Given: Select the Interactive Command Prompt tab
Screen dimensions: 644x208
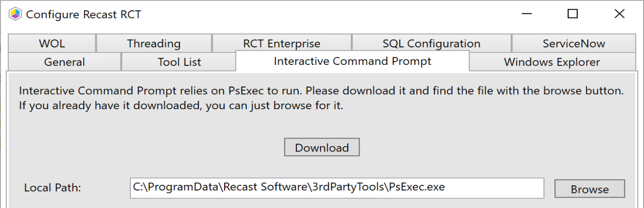Looking at the screenshot, I should pyautogui.click(x=352, y=61).
